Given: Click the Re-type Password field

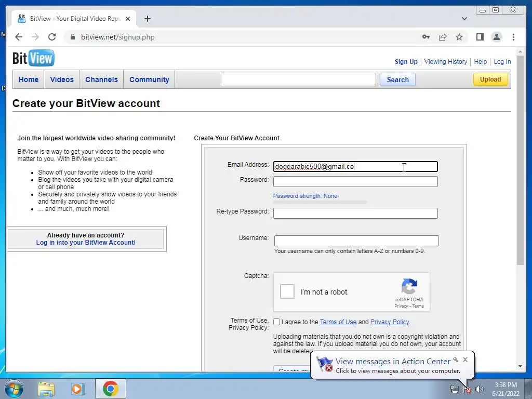Looking at the screenshot, I should coord(355,213).
